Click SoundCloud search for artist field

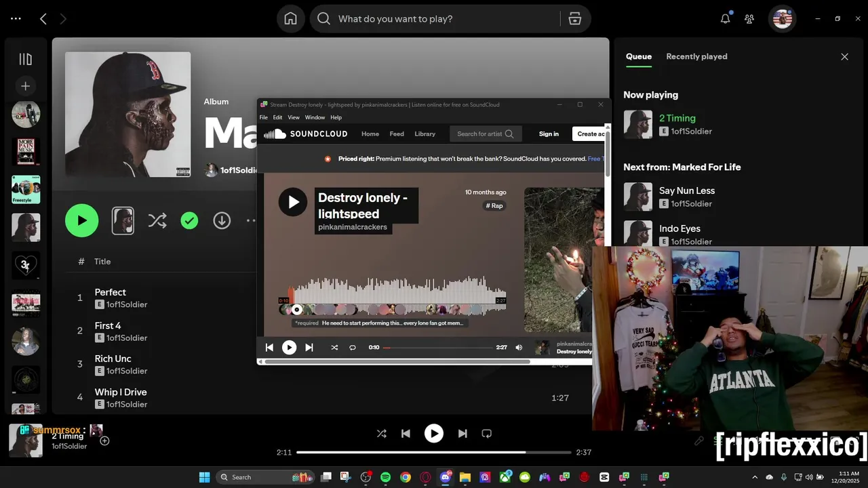pos(486,134)
